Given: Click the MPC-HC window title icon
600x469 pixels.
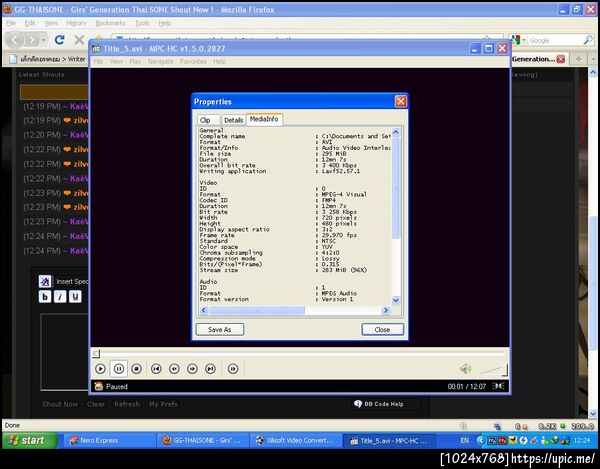Looking at the screenshot, I should point(96,49).
